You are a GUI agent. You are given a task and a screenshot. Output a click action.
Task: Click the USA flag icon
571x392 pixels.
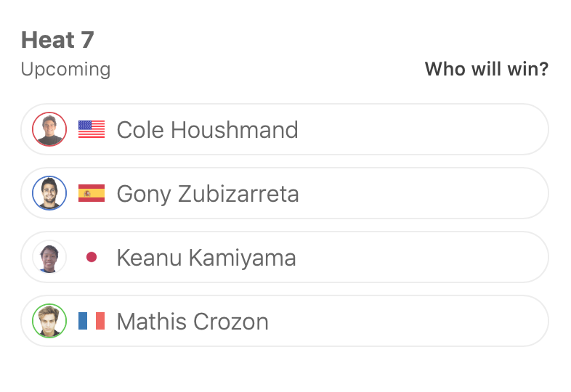92,129
